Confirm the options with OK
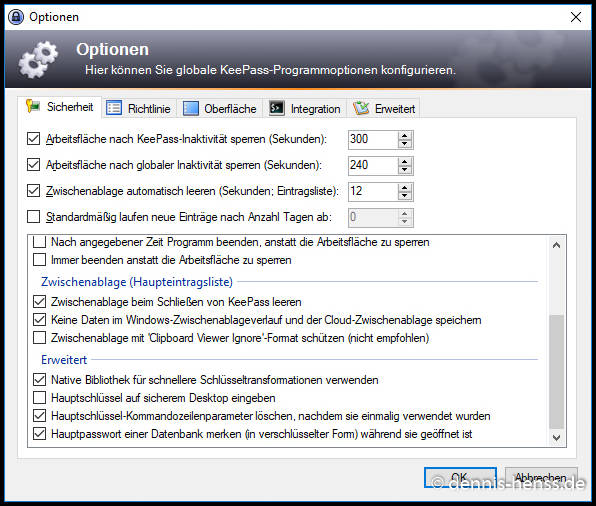Screen dimensions: 596x506 tap(460, 477)
